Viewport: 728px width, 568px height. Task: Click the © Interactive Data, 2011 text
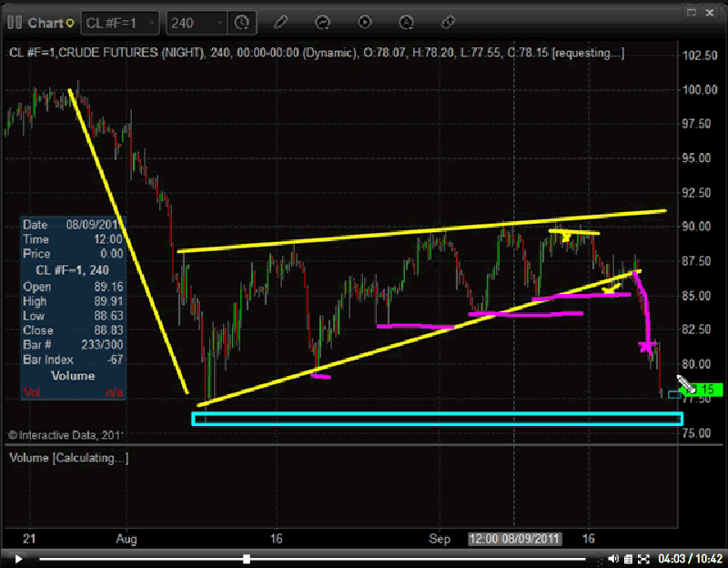tap(66, 435)
